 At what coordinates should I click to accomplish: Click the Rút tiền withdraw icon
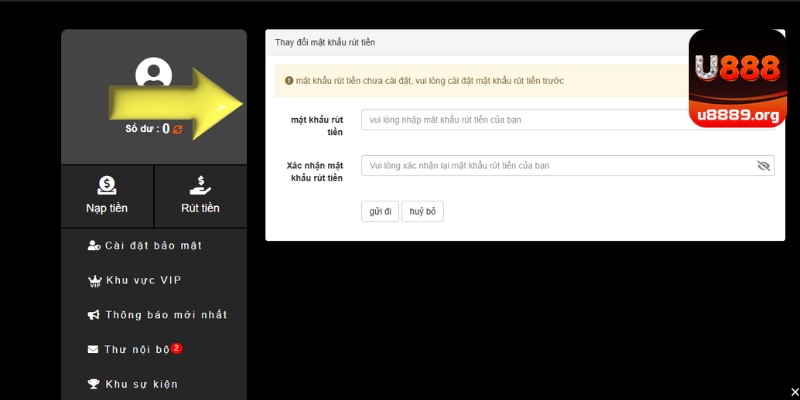click(x=200, y=185)
